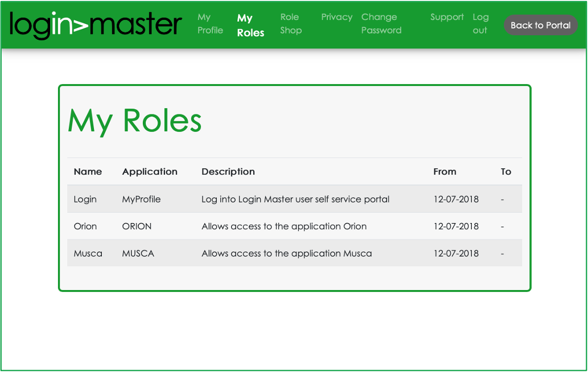Navigate to the Role Shop
Screen dimensions: 588x372
(x=291, y=24)
